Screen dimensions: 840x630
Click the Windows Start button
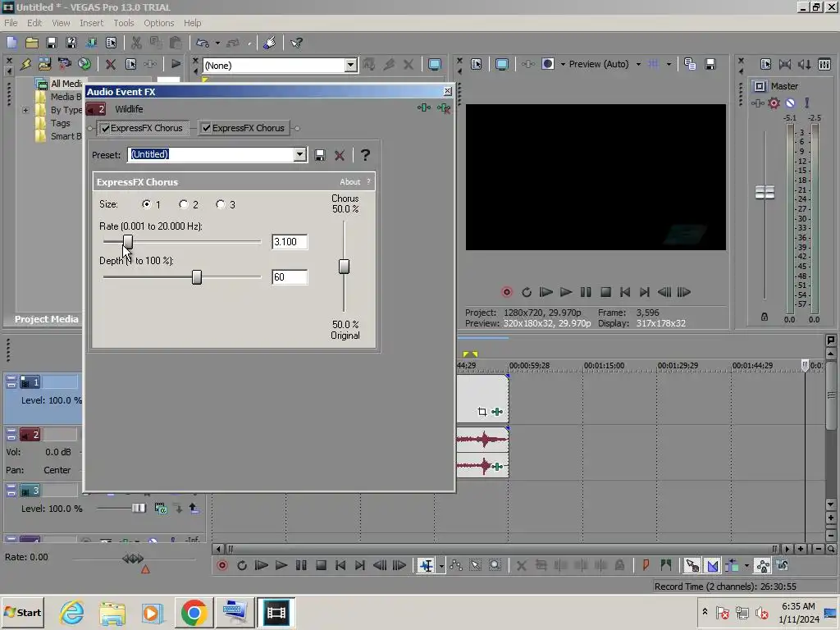pyautogui.click(x=22, y=612)
